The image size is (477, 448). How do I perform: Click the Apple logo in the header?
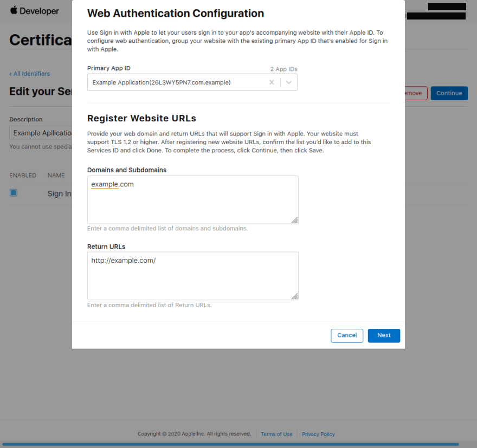(x=14, y=10)
